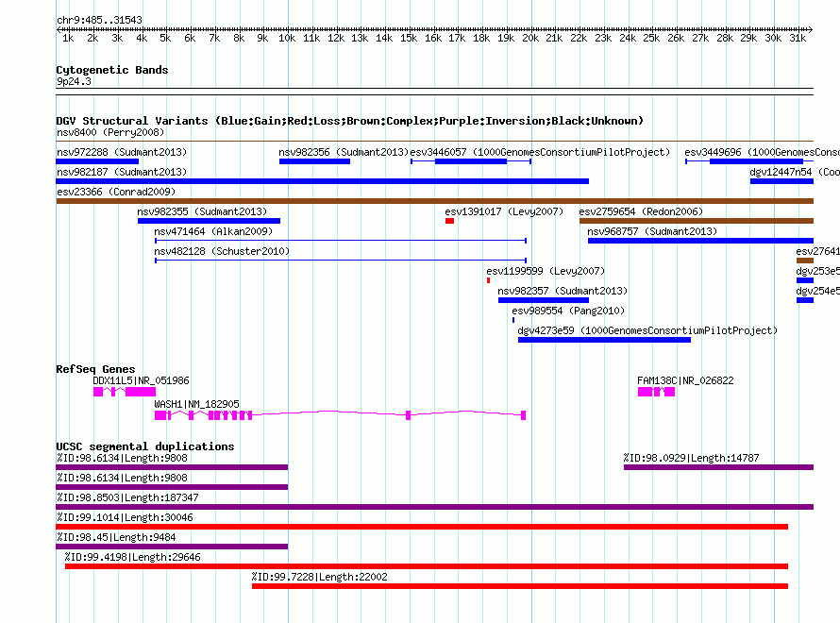Click the purple 98.0929% identity duplication bar

(x=719, y=467)
